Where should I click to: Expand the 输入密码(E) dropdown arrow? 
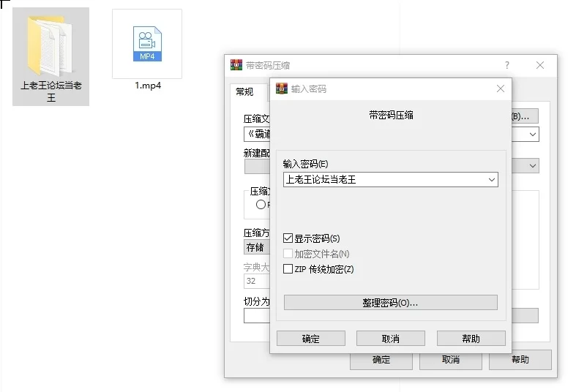point(492,180)
